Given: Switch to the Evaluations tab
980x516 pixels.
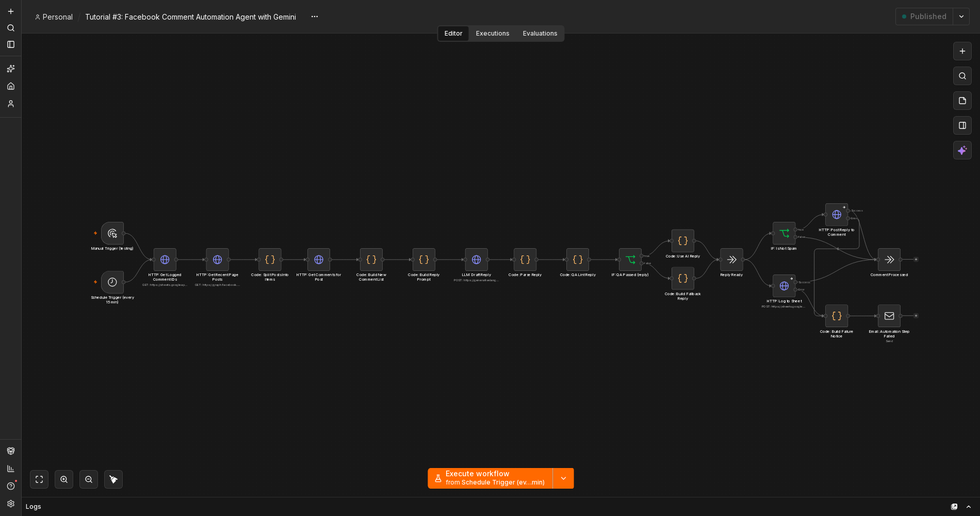Looking at the screenshot, I should tap(540, 34).
